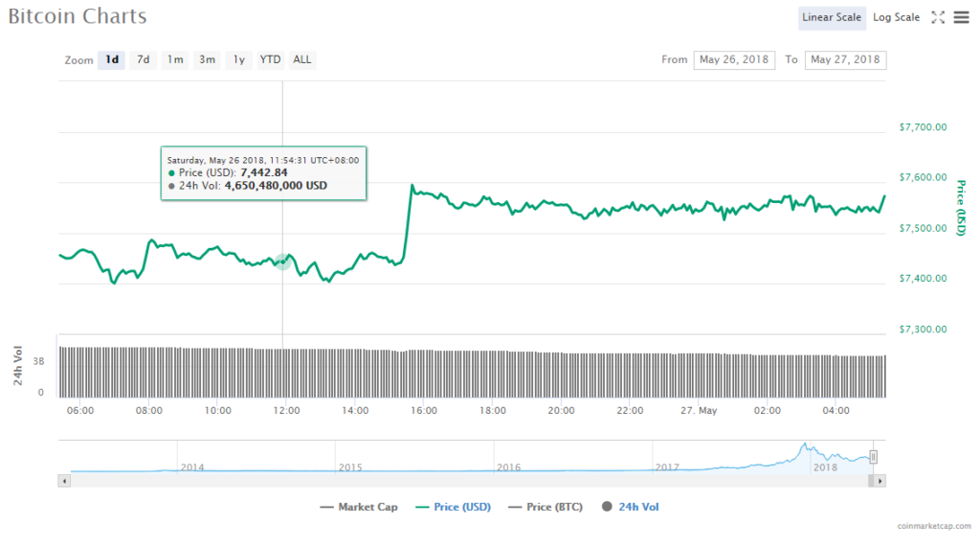Select the 1d zoom range
The image size is (980, 546).
pos(112,59)
